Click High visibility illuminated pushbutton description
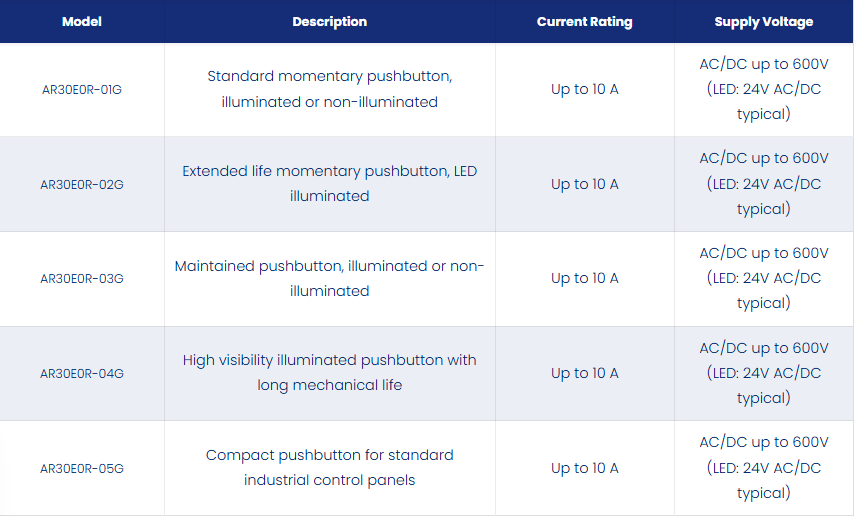Screen dimensions: 856x516 click(x=330, y=373)
